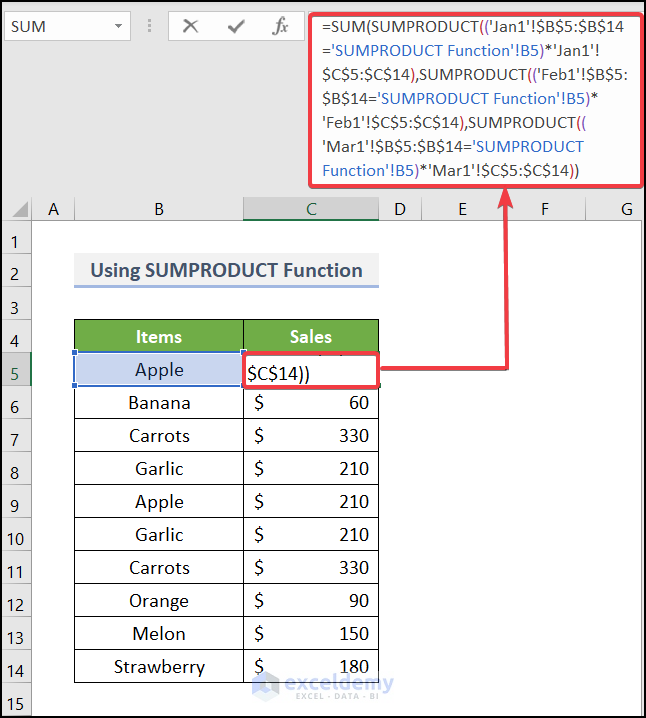Image resolution: width=646 pixels, height=718 pixels.
Task: Select the Orange sales cell showing 90
Action: click(x=311, y=600)
